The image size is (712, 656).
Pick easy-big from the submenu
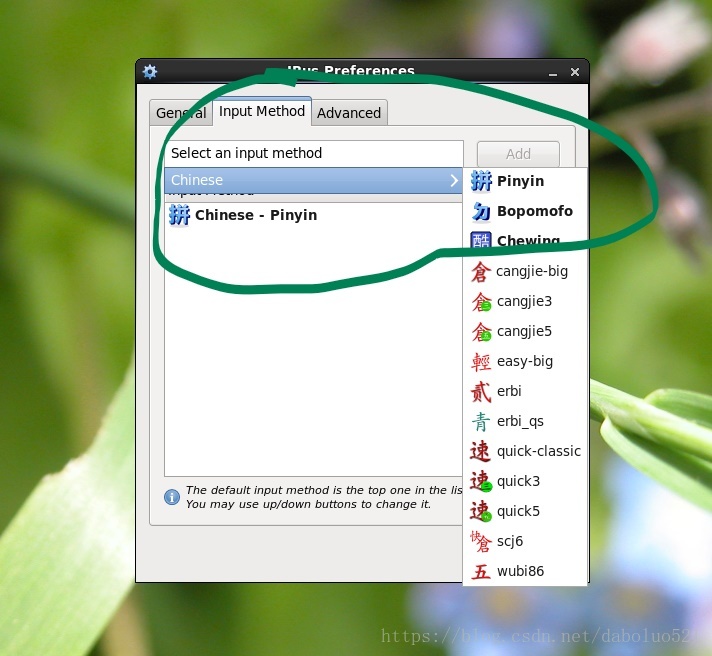click(x=524, y=361)
